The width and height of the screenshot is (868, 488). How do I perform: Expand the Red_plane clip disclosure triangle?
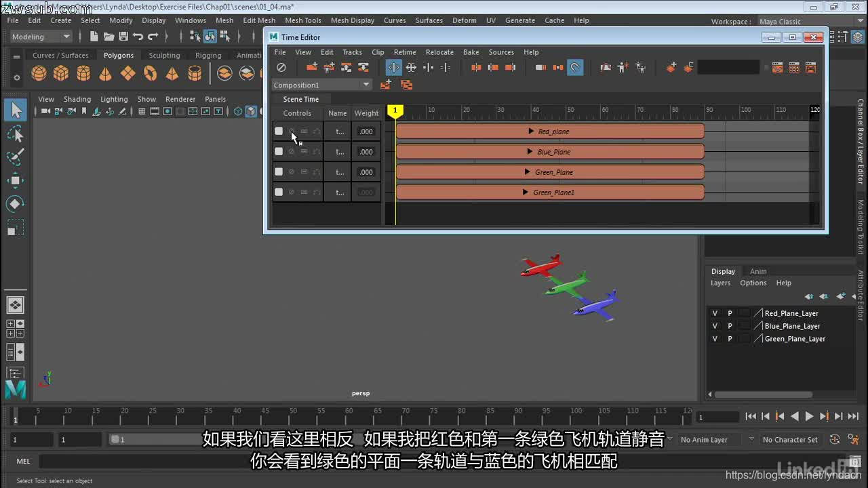(x=532, y=131)
